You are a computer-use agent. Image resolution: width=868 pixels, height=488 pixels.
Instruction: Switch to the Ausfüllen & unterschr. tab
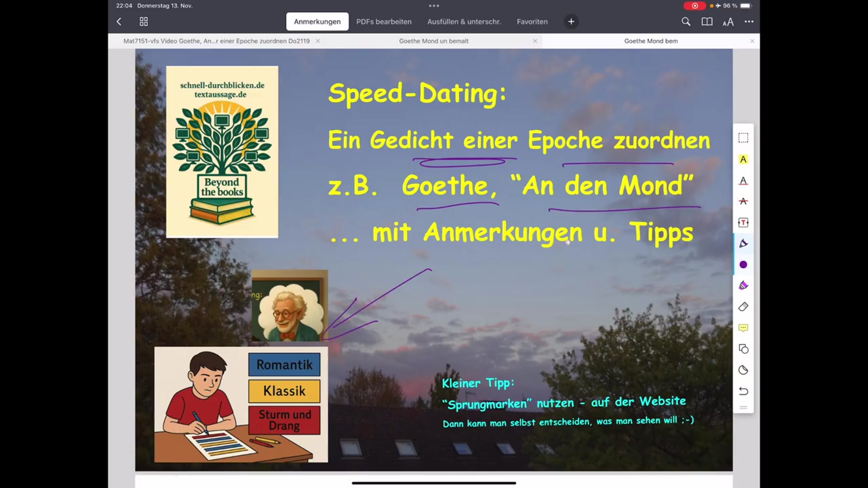pos(464,22)
